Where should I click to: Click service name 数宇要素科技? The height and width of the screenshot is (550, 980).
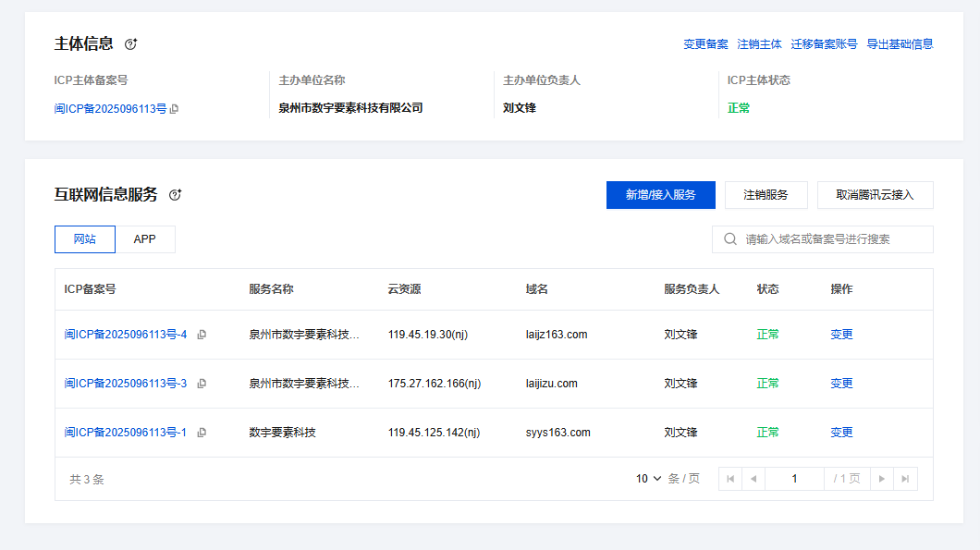[283, 433]
